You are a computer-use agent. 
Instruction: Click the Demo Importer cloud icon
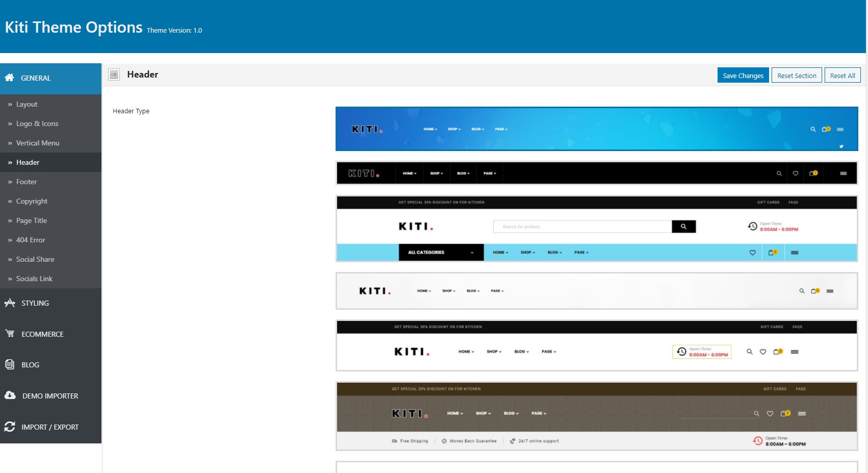click(x=10, y=395)
